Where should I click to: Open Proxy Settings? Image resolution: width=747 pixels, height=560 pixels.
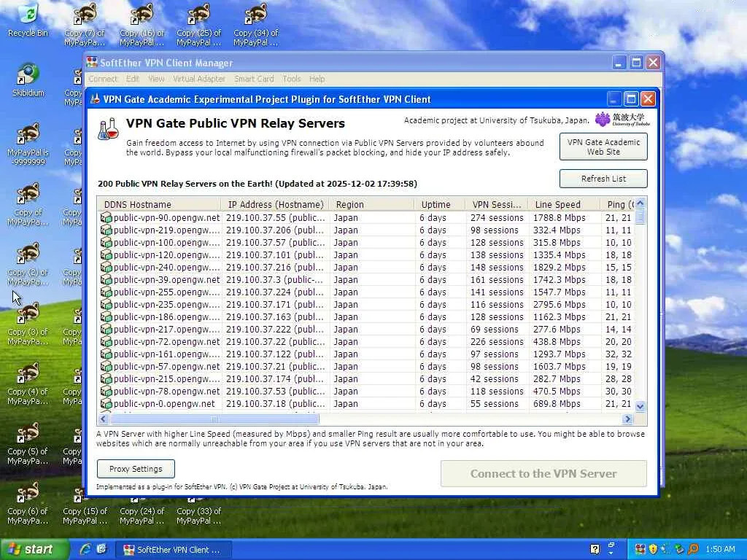click(x=136, y=469)
